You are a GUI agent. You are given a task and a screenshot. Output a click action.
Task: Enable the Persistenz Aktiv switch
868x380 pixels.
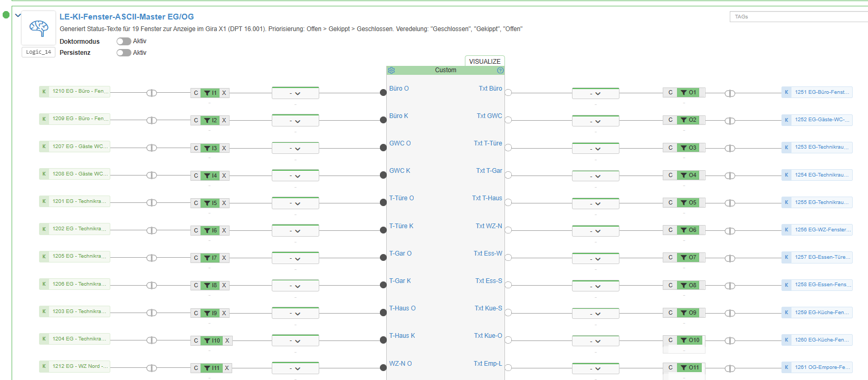pos(123,53)
